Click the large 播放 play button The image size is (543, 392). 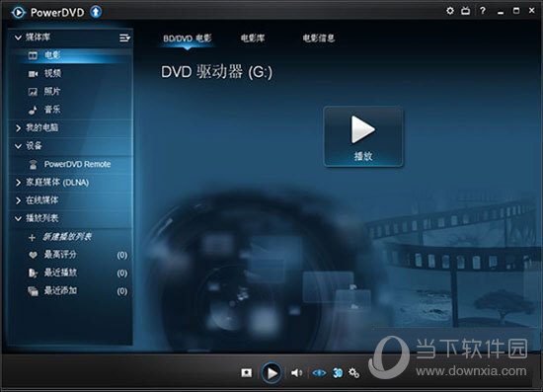click(x=363, y=137)
